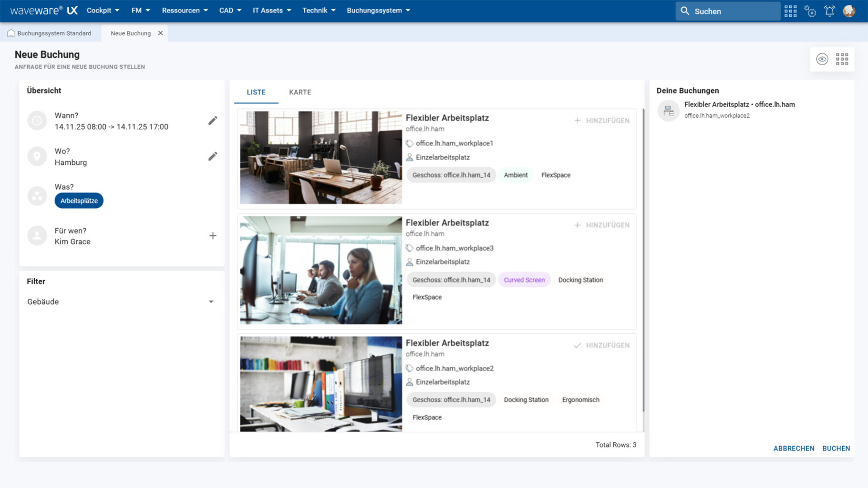868x488 pixels.
Task: Open the settings gears icon
Action: 810,11
